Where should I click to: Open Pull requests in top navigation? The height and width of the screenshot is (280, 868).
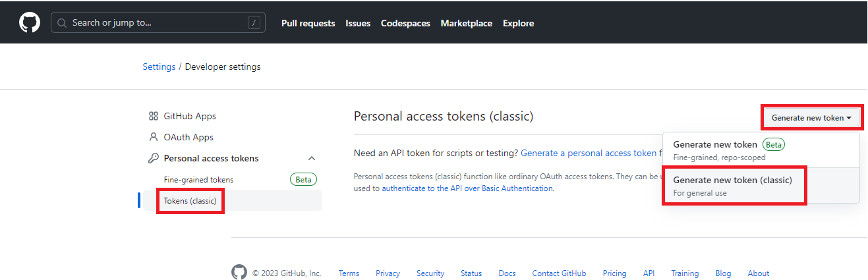click(308, 23)
